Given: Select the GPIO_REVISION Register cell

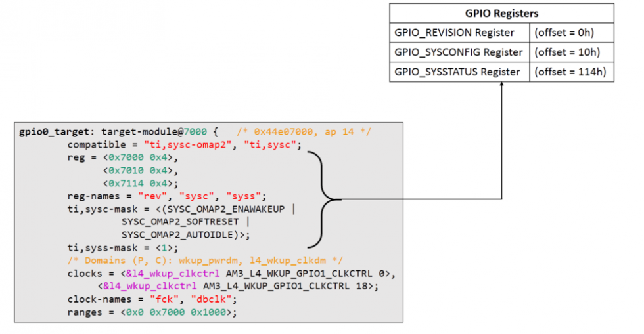Looking at the screenshot, I should coord(459,33).
